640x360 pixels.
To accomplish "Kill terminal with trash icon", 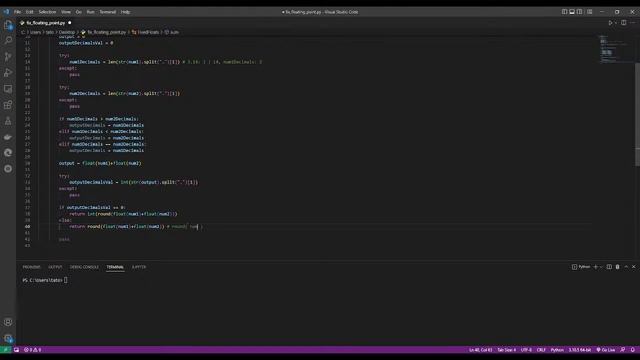I will coord(618,267).
